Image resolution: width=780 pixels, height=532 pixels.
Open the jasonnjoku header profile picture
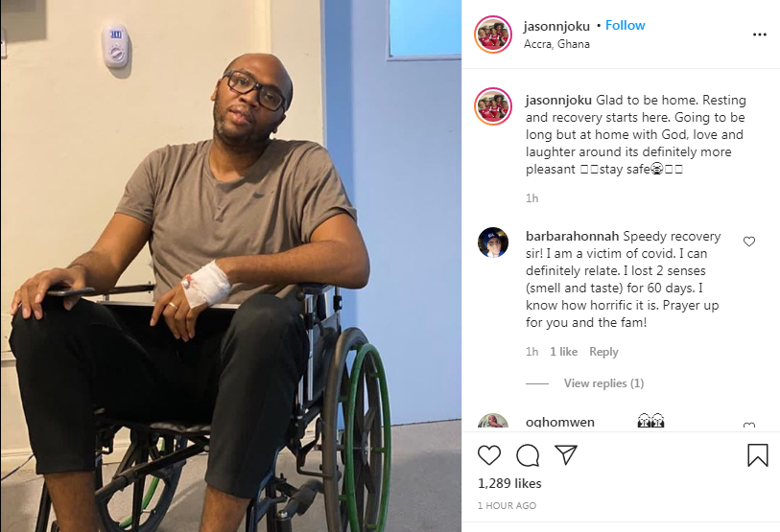493,35
